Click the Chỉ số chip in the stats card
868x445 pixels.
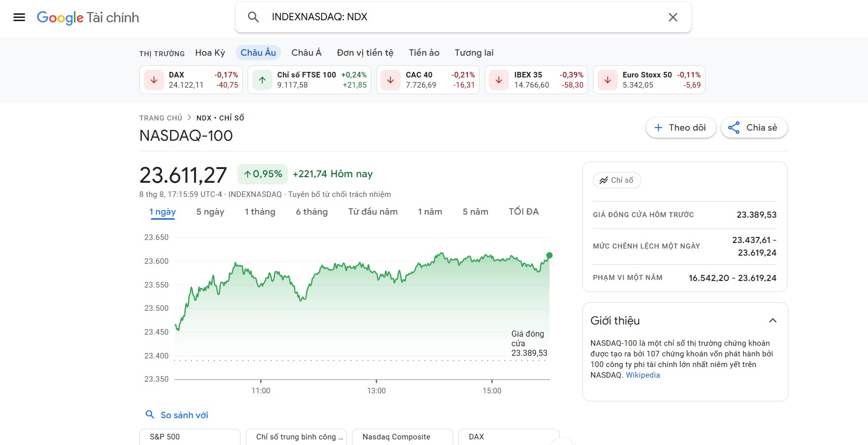point(617,180)
